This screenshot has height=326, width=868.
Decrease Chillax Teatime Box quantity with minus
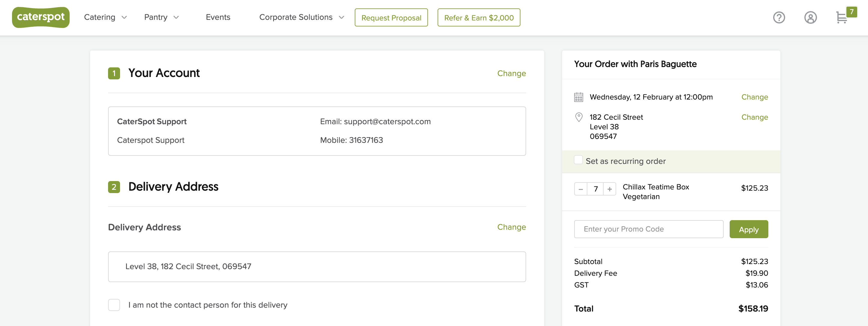(580, 189)
